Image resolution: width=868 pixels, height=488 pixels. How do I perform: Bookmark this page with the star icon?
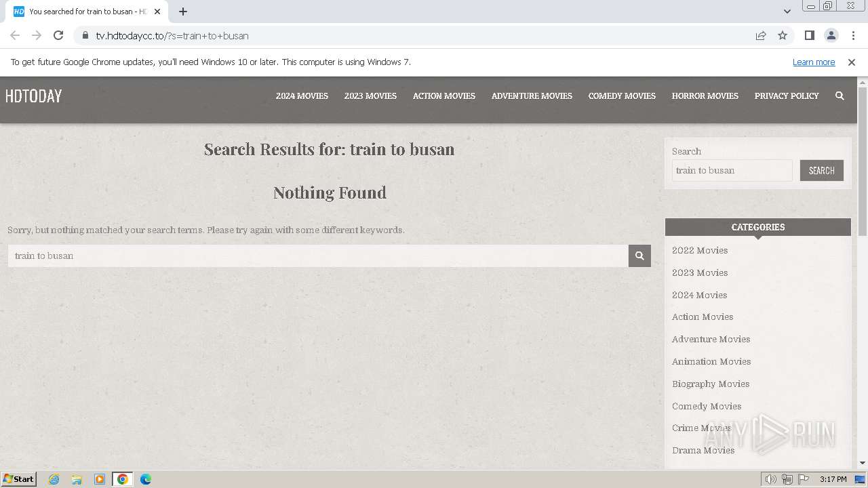783,35
